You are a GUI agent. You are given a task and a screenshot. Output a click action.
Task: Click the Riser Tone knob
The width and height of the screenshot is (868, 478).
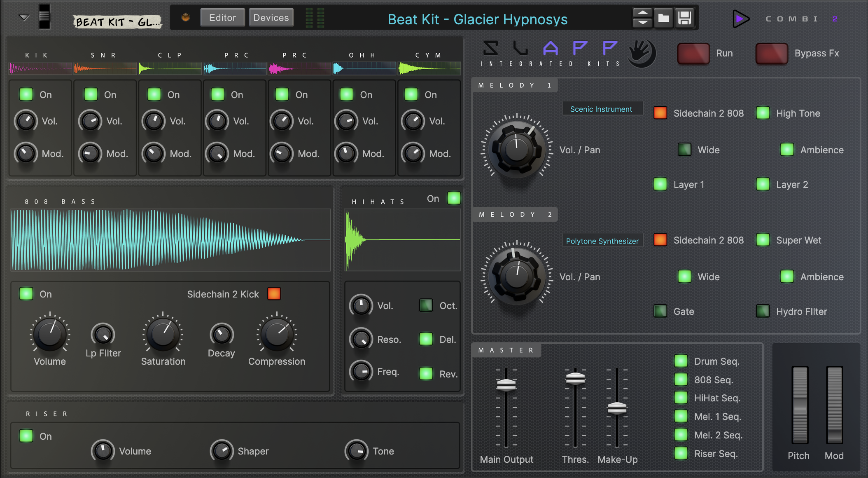coord(357,451)
